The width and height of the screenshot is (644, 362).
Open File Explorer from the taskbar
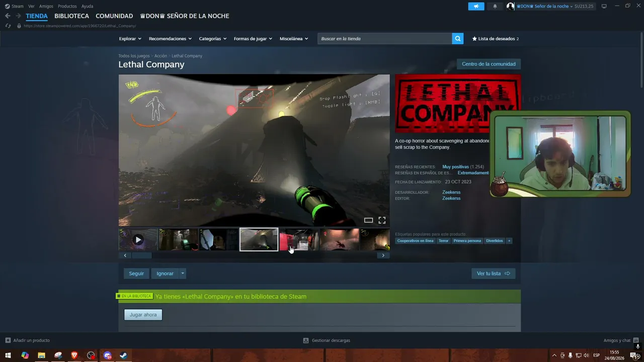[41, 355]
